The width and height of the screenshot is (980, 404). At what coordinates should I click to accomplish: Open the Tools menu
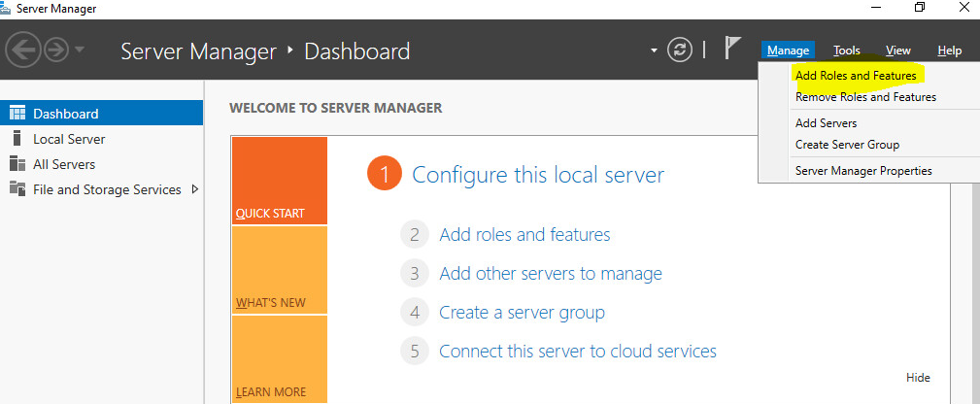(x=846, y=50)
